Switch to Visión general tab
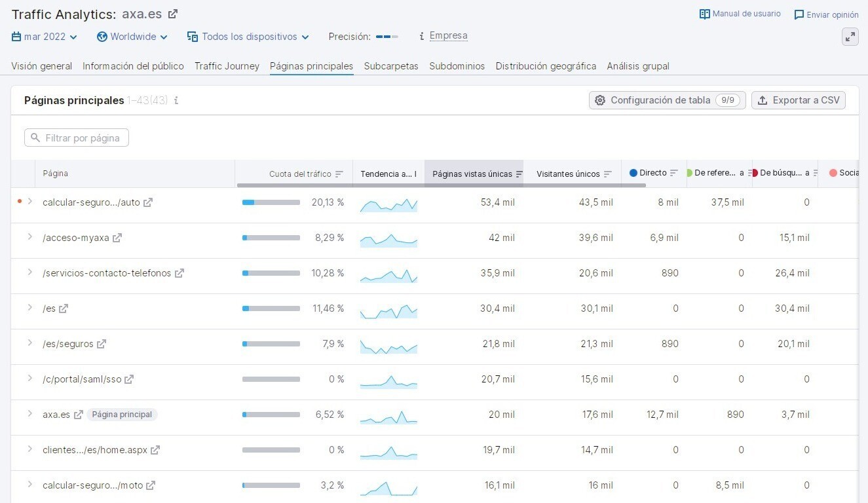The image size is (868, 503). click(42, 66)
